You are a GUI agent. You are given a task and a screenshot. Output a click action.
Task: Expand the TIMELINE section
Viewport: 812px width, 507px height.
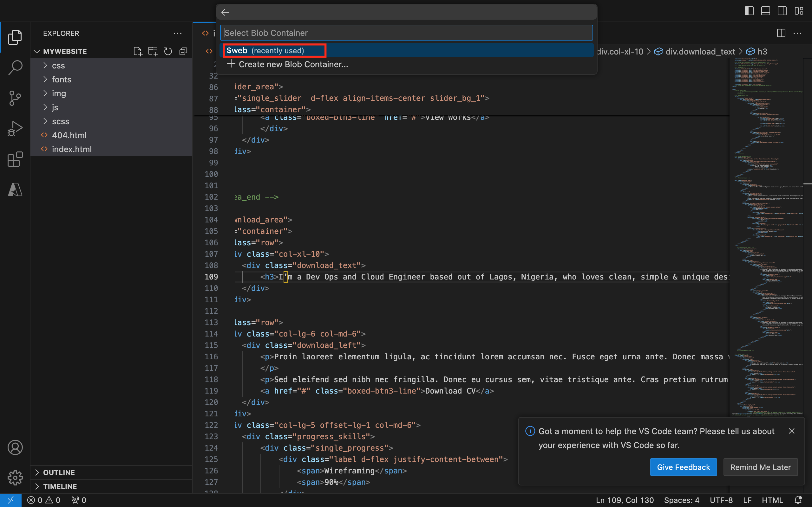(x=60, y=486)
